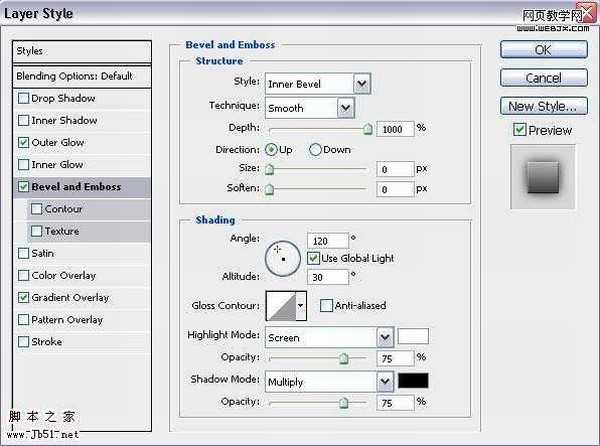Click the Depth slider handle
The image size is (600, 446).
(367, 128)
